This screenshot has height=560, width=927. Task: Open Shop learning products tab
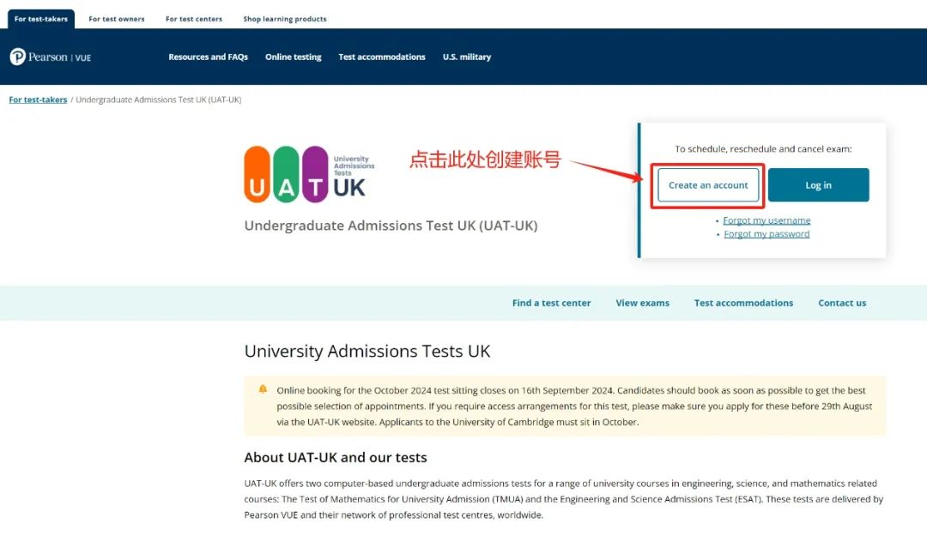pyautogui.click(x=285, y=19)
